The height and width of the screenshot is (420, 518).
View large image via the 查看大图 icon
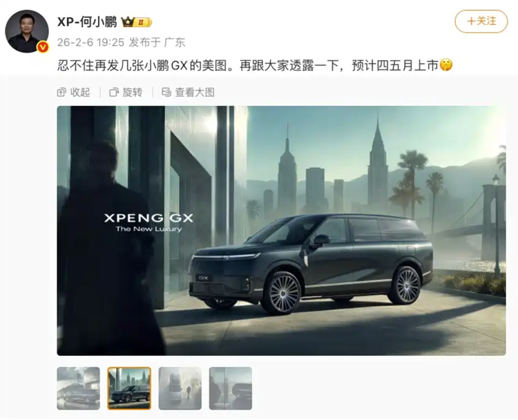point(166,92)
